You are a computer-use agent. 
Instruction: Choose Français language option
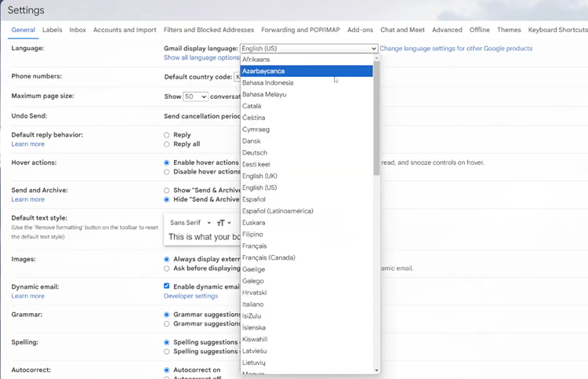tap(307, 246)
